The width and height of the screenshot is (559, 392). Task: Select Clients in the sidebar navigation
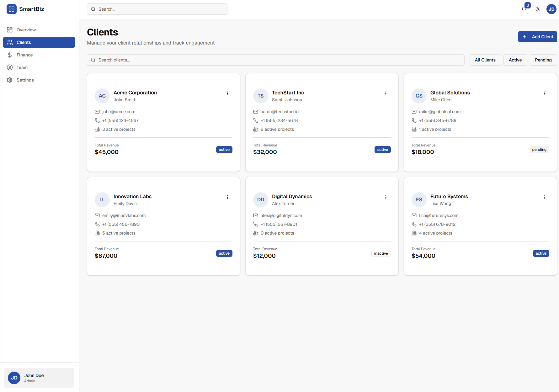24,42
